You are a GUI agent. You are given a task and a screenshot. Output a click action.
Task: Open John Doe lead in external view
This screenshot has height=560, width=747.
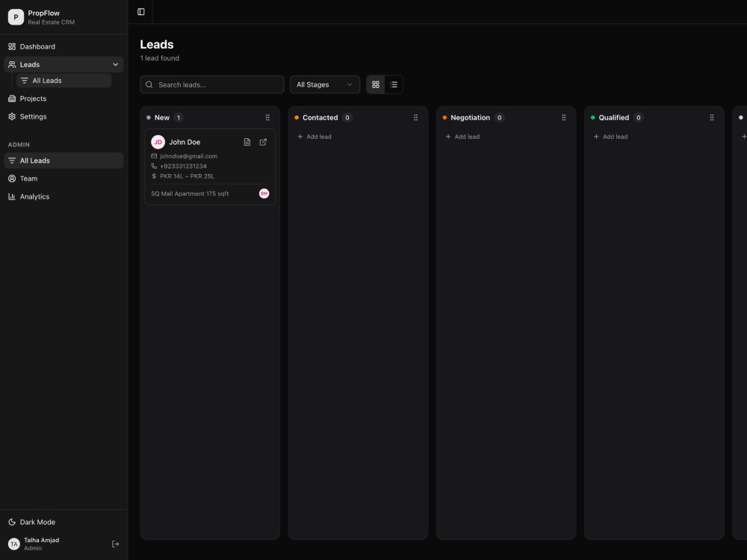click(x=263, y=142)
